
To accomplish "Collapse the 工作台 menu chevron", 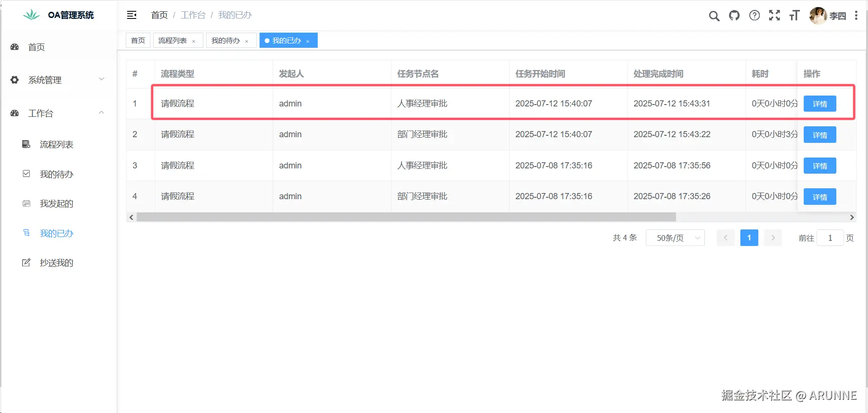I will pos(101,113).
